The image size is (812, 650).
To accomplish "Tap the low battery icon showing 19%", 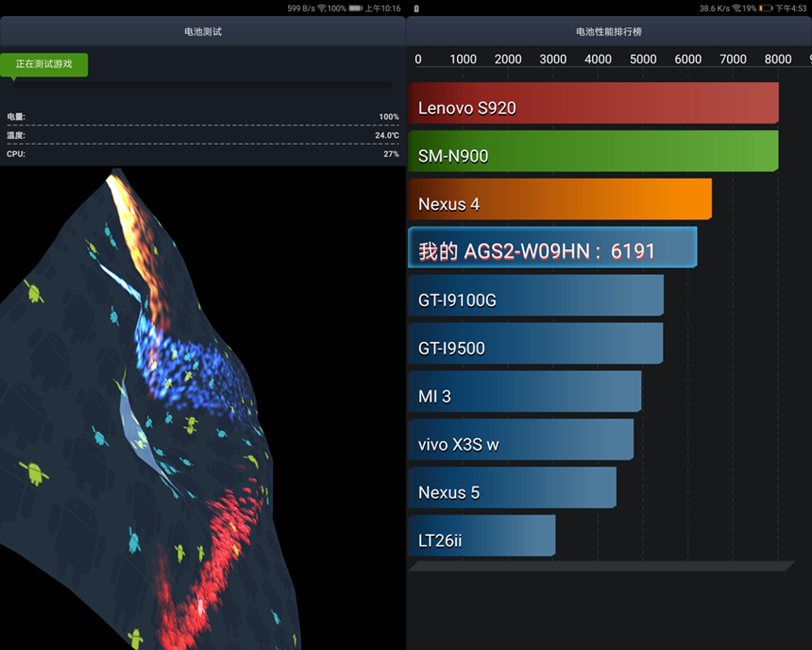I will pos(766,8).
